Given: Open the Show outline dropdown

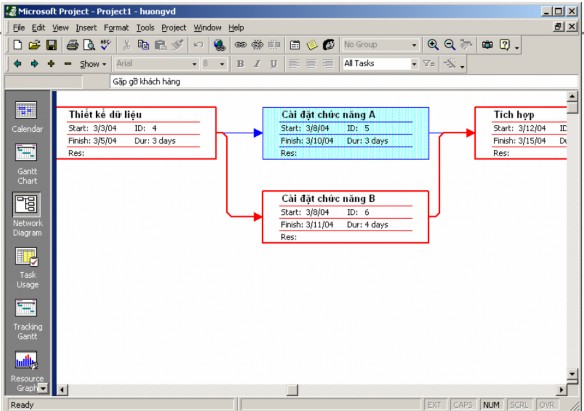Looking at the screenshot, I should [93, 64].
